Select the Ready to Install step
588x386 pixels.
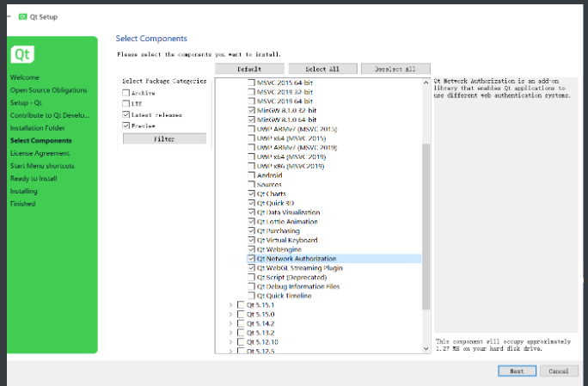(x=34, y=179)
